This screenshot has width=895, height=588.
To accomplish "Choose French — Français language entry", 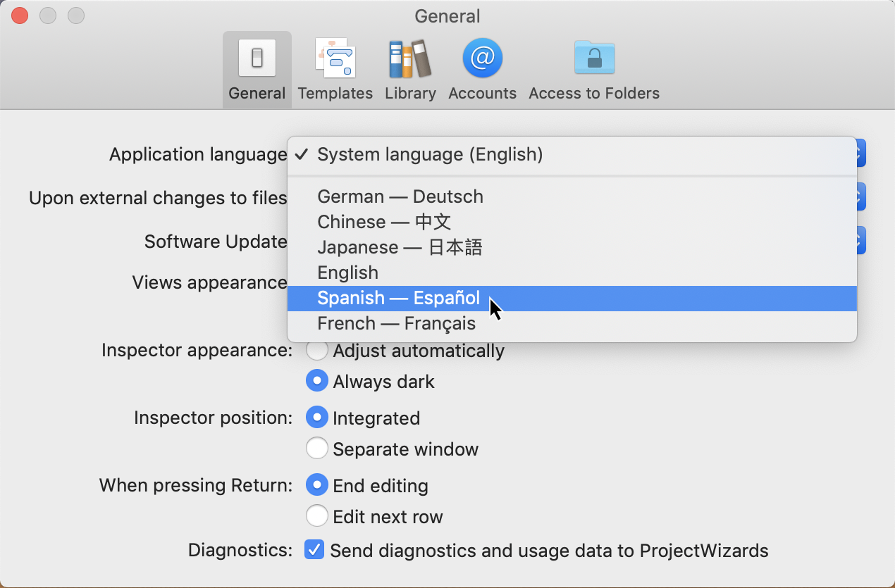I will click(396, 323).
